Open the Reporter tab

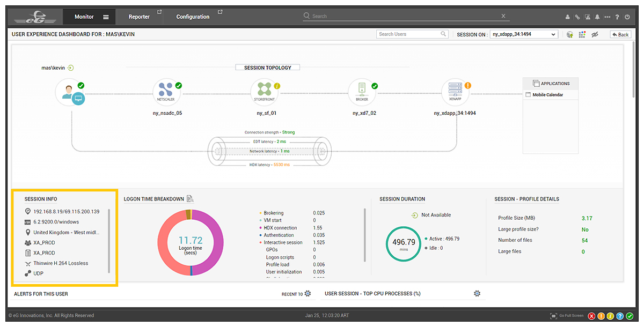(x=139, y=17)
